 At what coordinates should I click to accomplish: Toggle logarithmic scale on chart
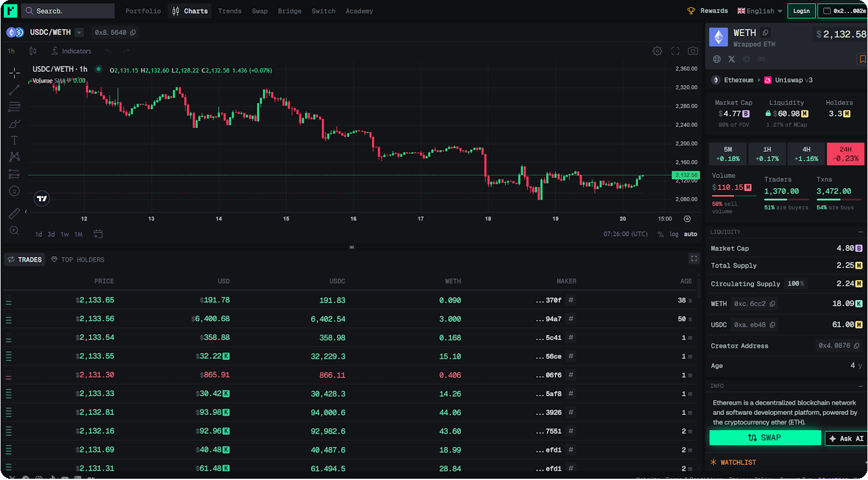click(674, 234)
